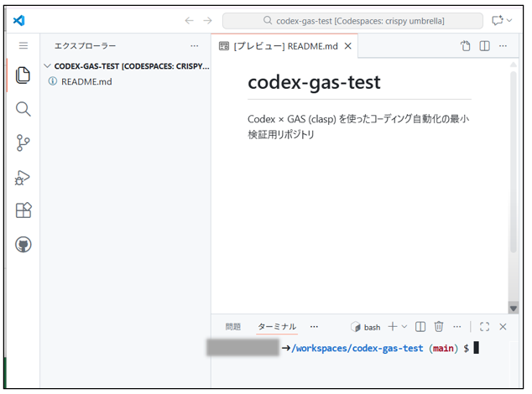
Task: Click the エクスプローラー panel title
Action: pos(85,46)
